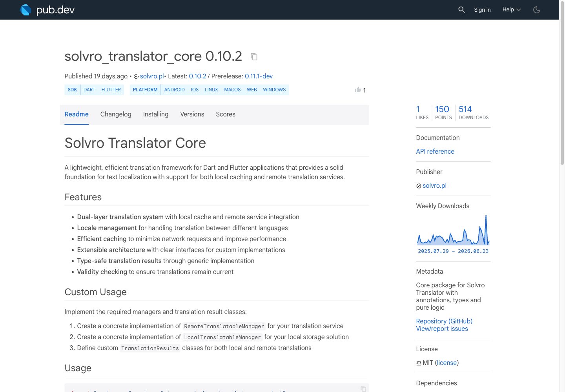The height and width of the screenshot is (392, 565).
Task: Select the license scales icon
Action: coord(419,363)
